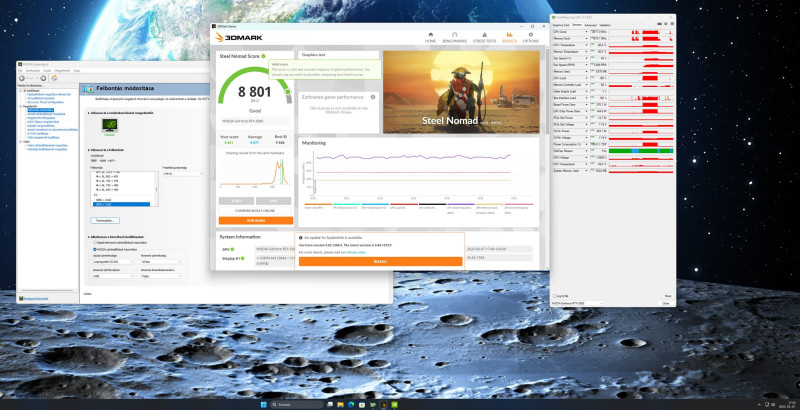Open the output dynamic range dropdown in the NVIDIA panel

tap(162, 276)
